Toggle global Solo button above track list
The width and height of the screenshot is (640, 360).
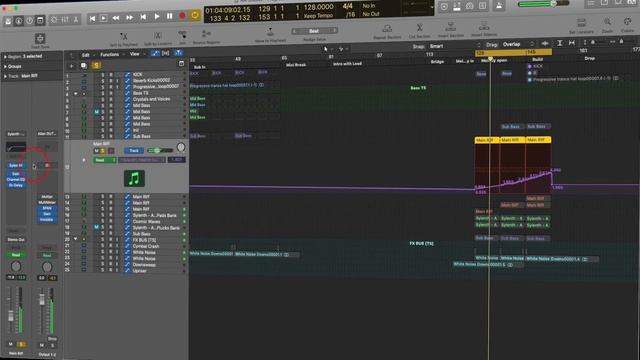point(96,65)
